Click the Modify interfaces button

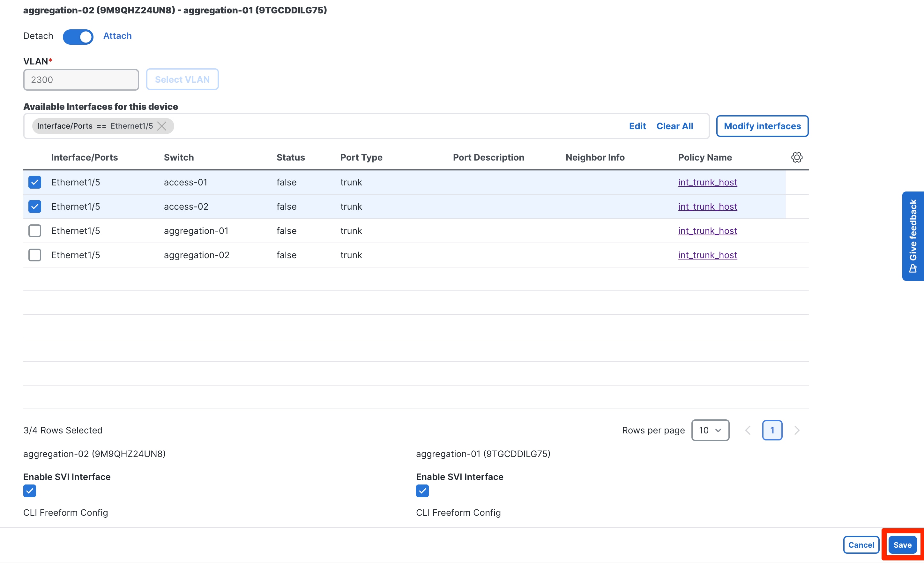762,126
